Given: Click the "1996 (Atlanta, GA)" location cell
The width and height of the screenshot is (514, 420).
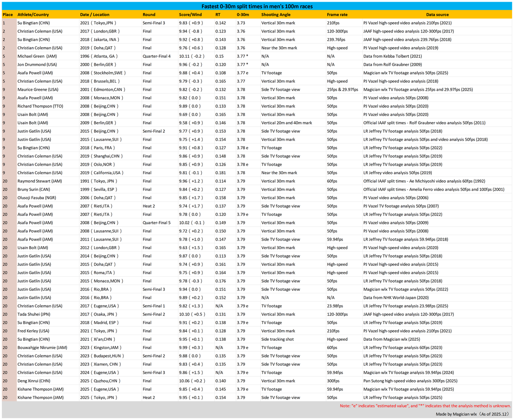Looking at the screenshot, I should (99, 56).
